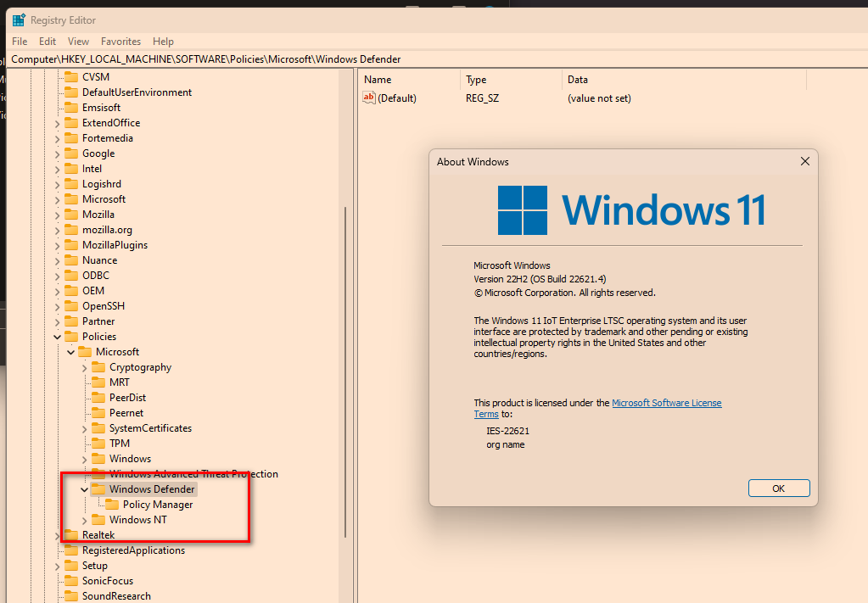Screen dimensions: 868x603
Task: Open the View menu
Action: click(78, 42)
